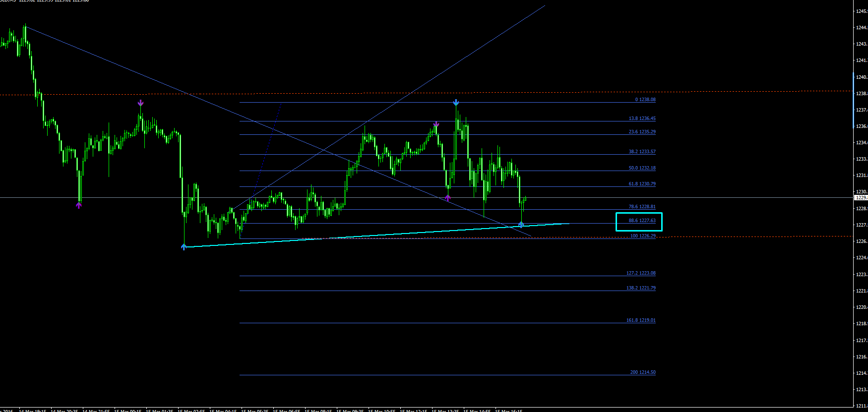
Task: Select the Fibonacci label '78.6 1228.81'
Action: coord(642,207)
